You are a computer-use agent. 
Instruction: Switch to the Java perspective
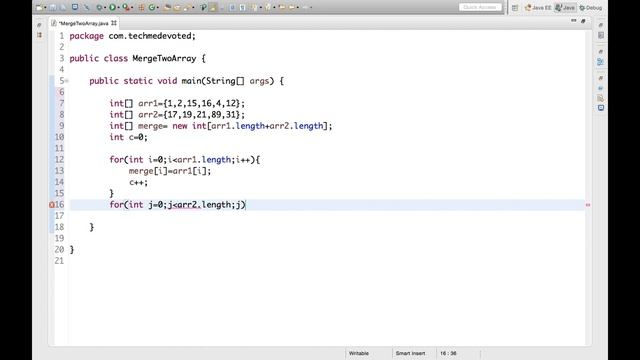click(x=565, y=7)
